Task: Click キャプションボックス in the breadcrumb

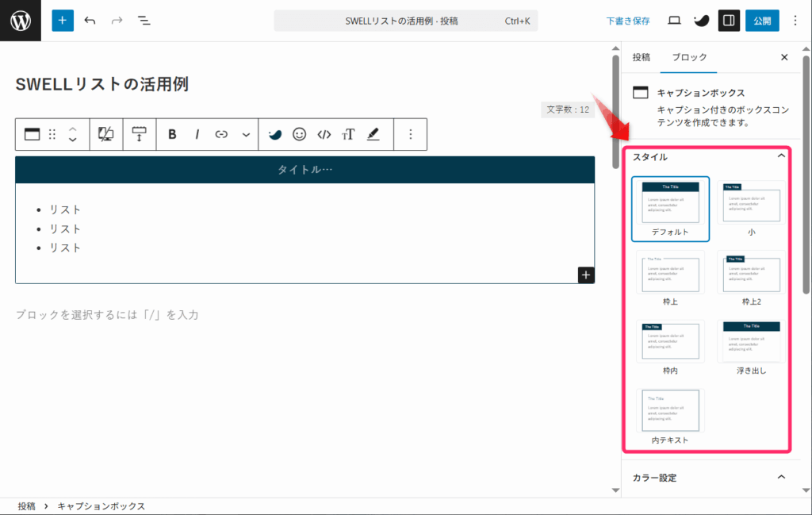Action: [x=101, y=506]
